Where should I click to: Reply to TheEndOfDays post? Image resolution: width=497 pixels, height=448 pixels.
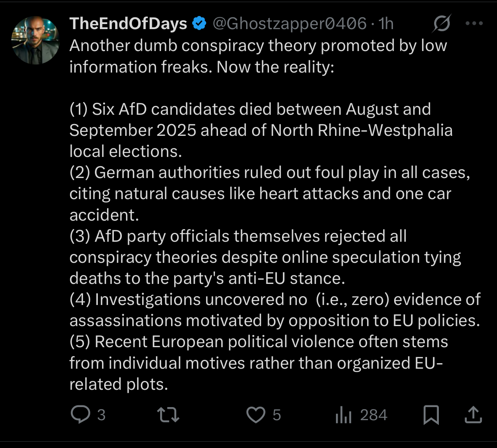pos(80,414)
